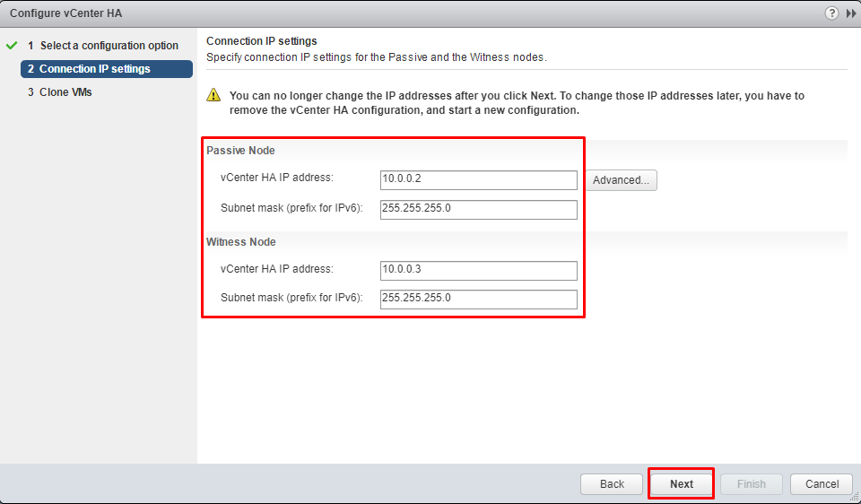
Task: Cancel the vCenter HA wizard
Action: (x=822, y=483)
